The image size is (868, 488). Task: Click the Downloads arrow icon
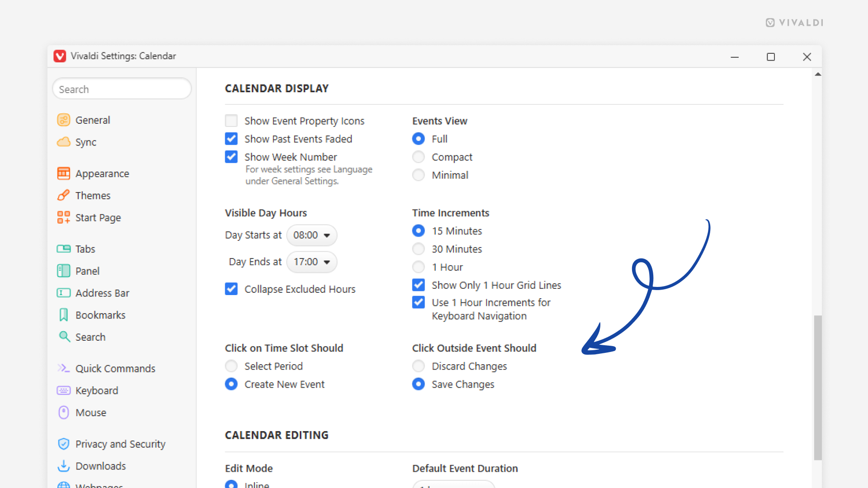(64, 466)
